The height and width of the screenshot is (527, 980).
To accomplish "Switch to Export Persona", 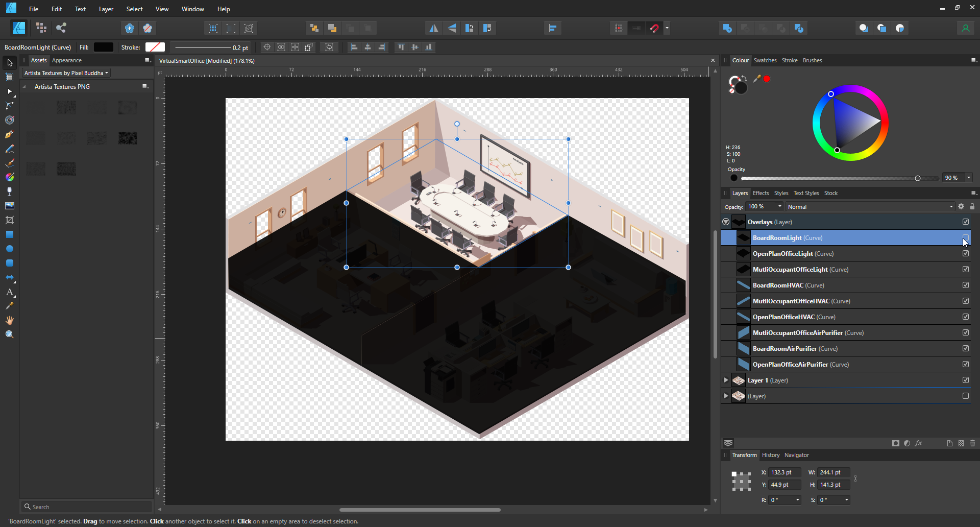I will [x=61, y=28].
